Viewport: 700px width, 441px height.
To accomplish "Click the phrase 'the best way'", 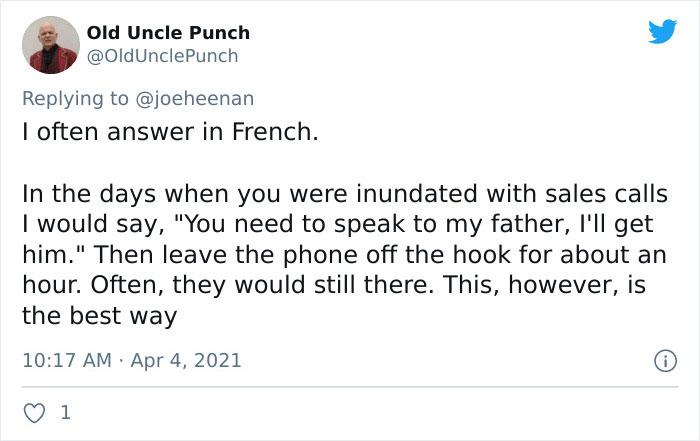I will pos(99,316).
